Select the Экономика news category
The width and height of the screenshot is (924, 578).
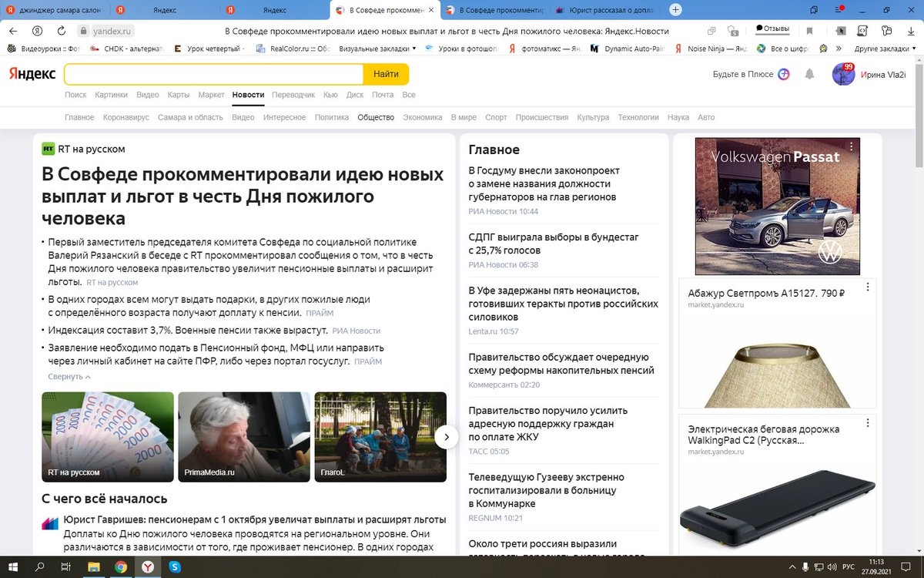click(x=423, y=117)
